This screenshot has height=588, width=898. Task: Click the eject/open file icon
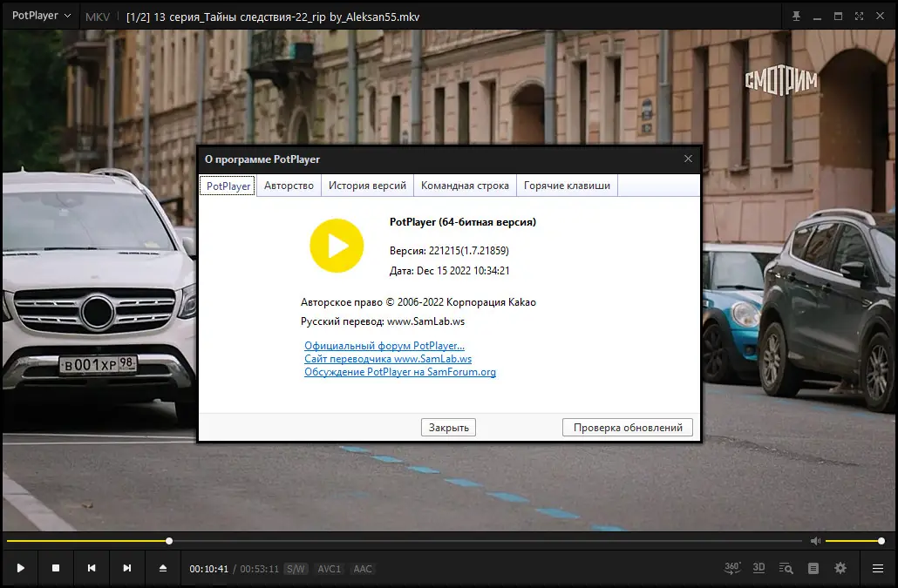pos(162,568)
